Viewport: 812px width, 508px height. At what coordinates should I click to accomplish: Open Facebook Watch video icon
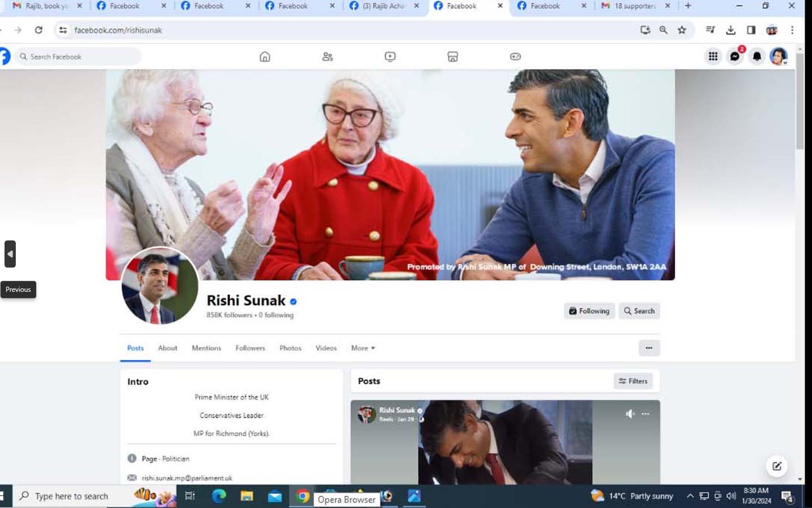click(390, 56)
